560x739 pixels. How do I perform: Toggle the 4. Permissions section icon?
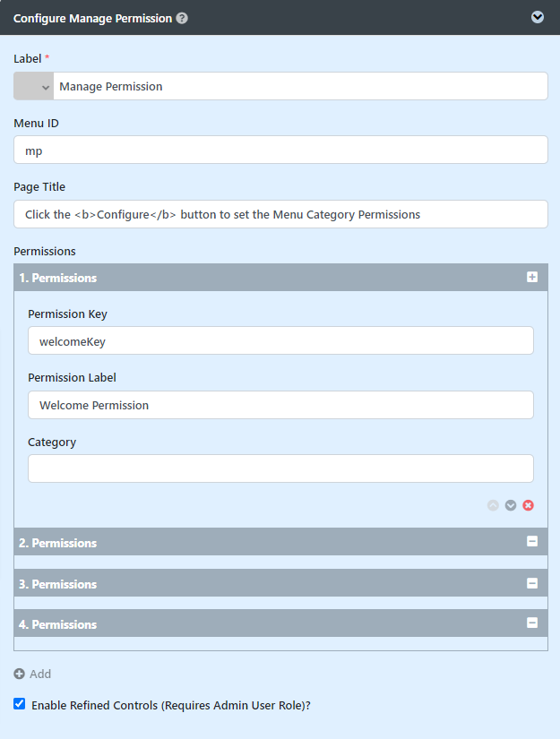[532, 623]
